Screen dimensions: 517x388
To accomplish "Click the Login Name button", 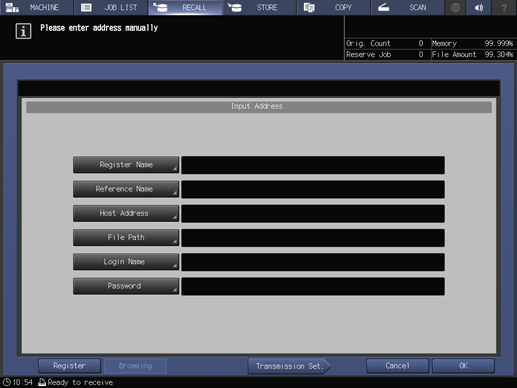I will [126, 262].
